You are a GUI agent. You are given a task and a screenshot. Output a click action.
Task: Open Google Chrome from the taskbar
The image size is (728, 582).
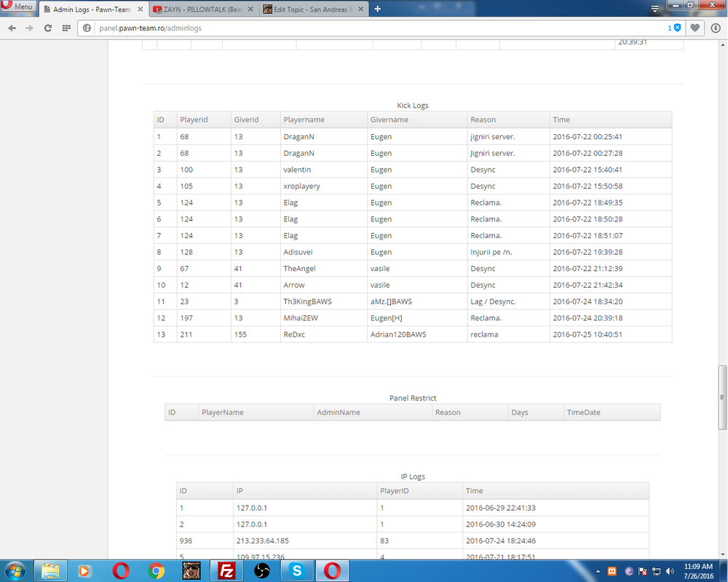click(156, 571)
